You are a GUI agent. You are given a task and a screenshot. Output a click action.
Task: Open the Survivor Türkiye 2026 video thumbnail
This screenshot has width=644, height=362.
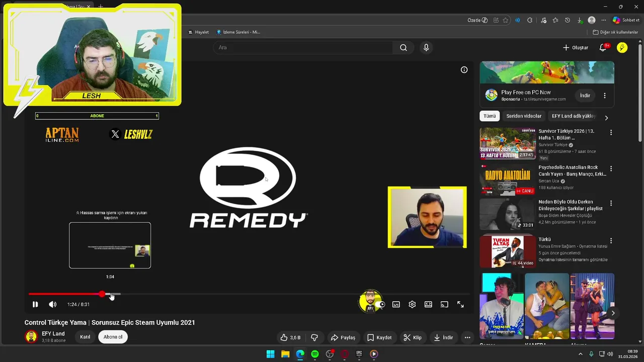pyautogui.click(x=508, y=143)
